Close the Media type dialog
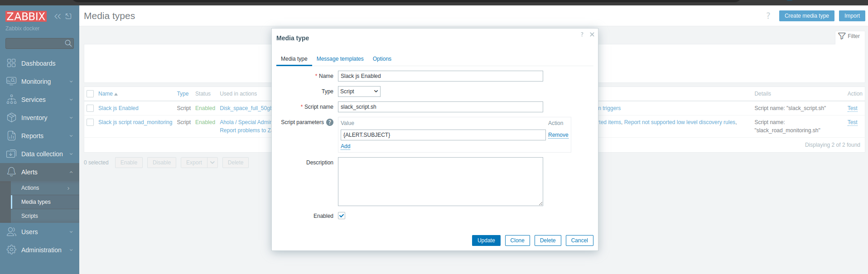This screenshot has height=274, width=868. 592,34
